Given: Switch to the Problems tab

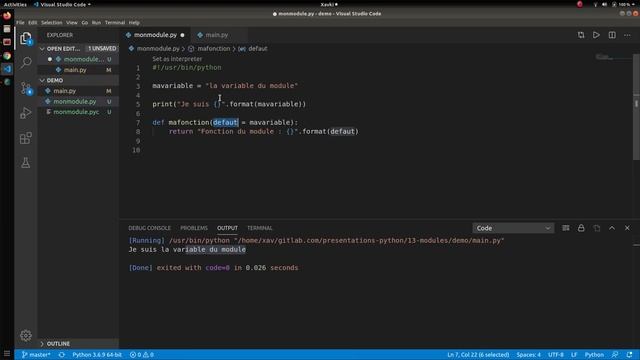Looking at the screenshot, I should coord(194,228).
